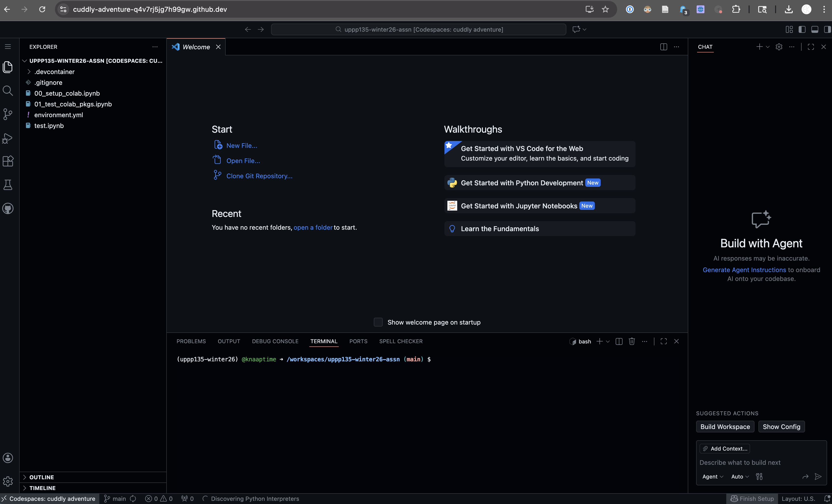The height and width of the screenshot is (504, 832).
Task: Maximize the terminal panel size
Action: point(663,341)
